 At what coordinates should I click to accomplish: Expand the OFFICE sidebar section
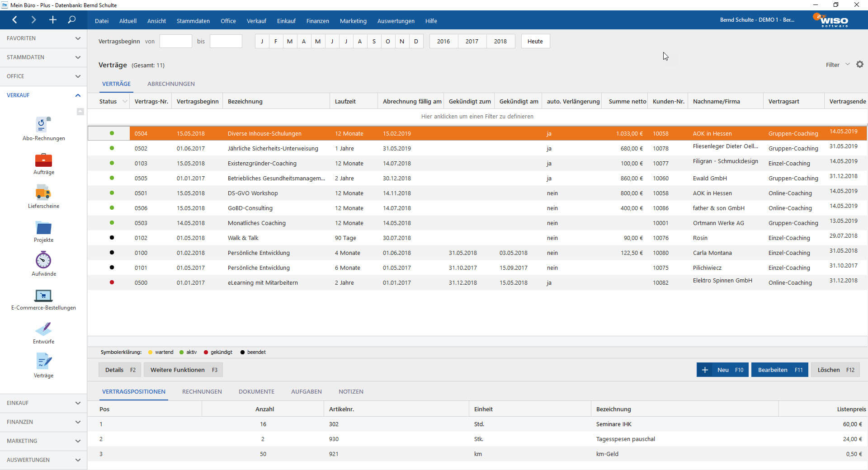click(x=43, y=76)
